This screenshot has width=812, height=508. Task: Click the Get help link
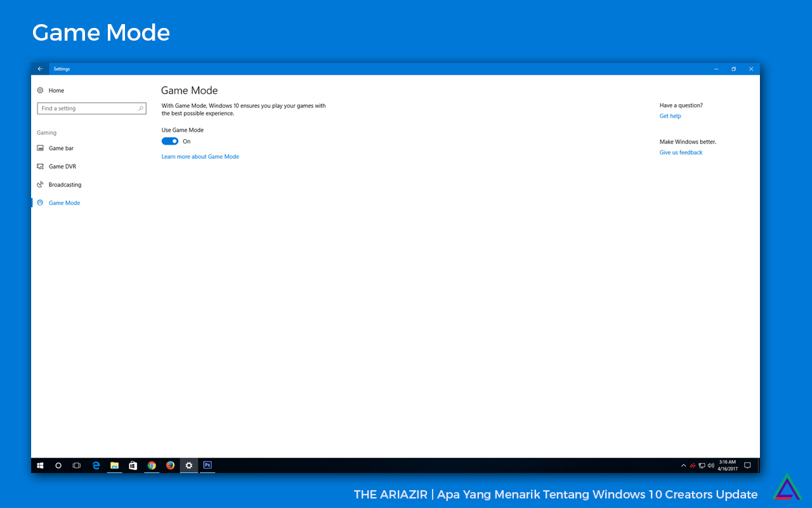671,116
